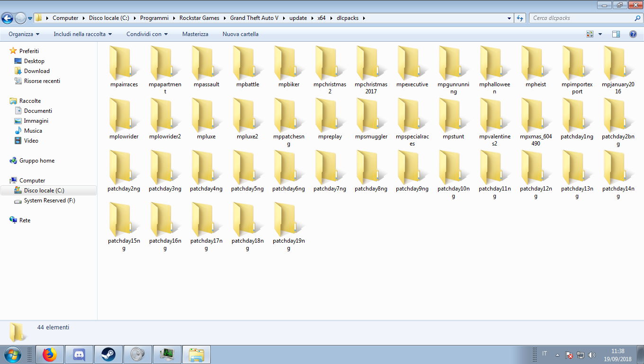Toggle the preview pane icon

click(x=616, y=34)
